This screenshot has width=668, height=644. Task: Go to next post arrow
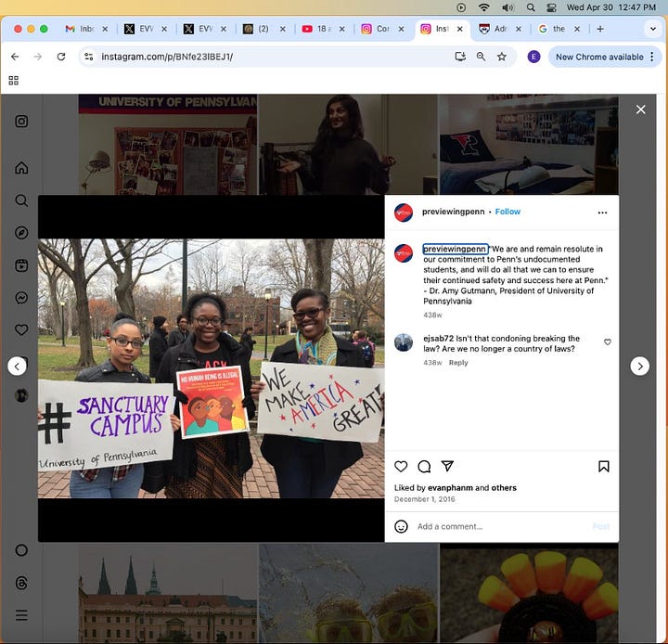point(639,367)
